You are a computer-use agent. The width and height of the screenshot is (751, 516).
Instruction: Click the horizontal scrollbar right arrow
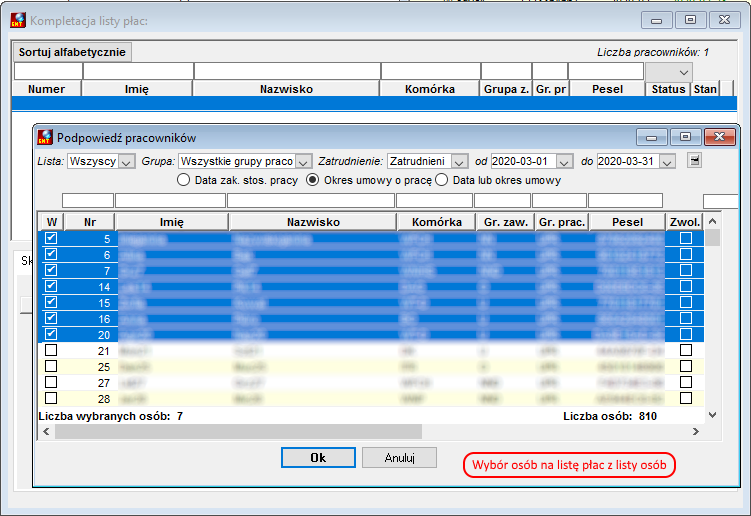click(696, 432)
